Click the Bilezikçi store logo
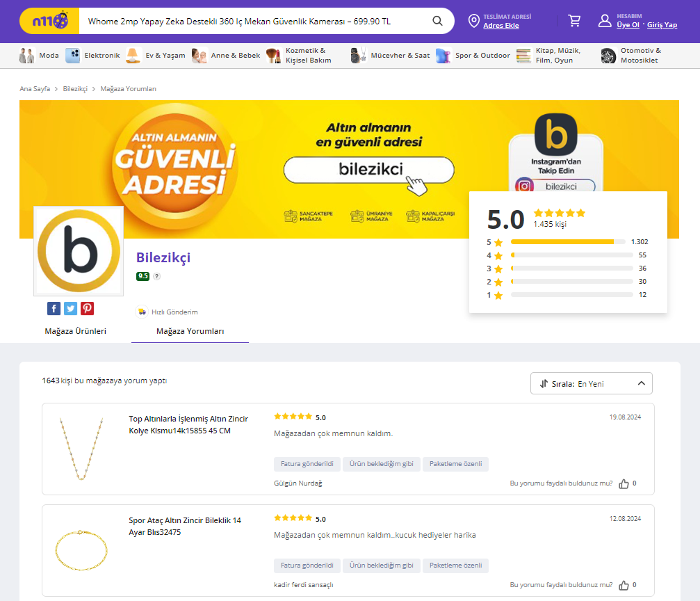The width and height of the screenshot is (700, 601). pos(79,250)
